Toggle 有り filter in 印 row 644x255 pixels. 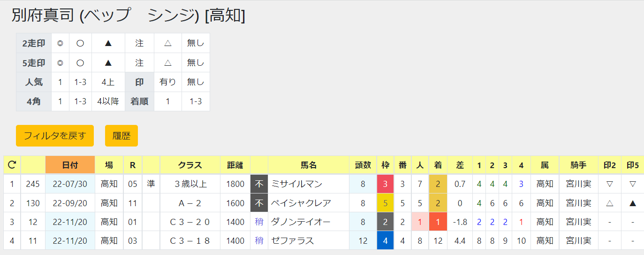pos(167,82)
